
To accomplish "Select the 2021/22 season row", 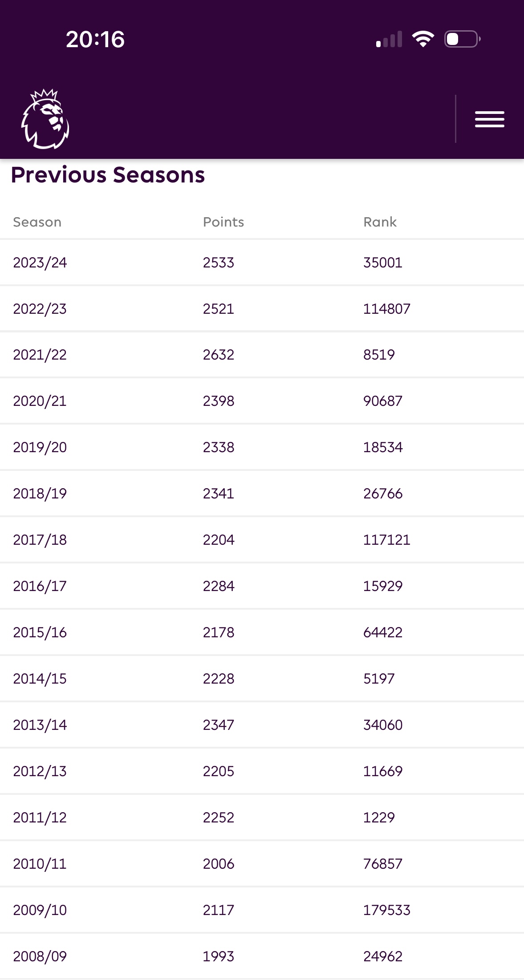I will [262, 355].
